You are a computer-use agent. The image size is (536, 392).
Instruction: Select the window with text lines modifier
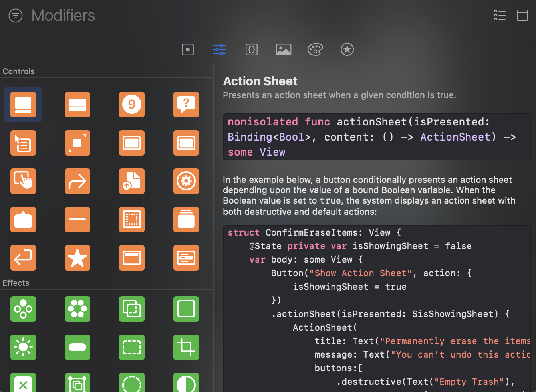click(x=186, y=258)
